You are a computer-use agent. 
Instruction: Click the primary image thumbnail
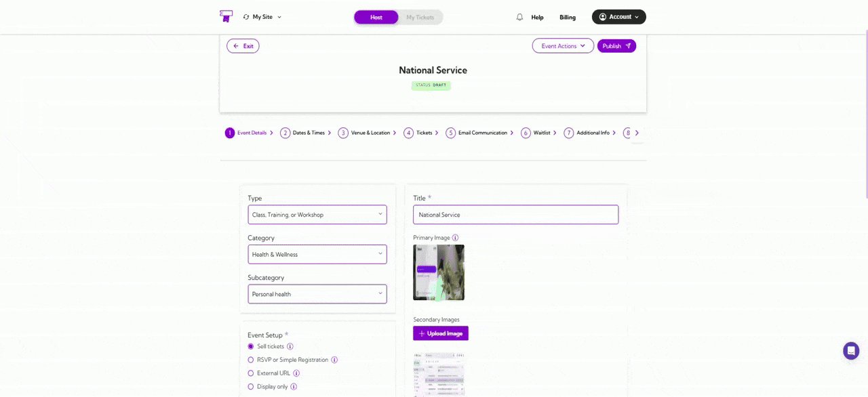[439, 272]
